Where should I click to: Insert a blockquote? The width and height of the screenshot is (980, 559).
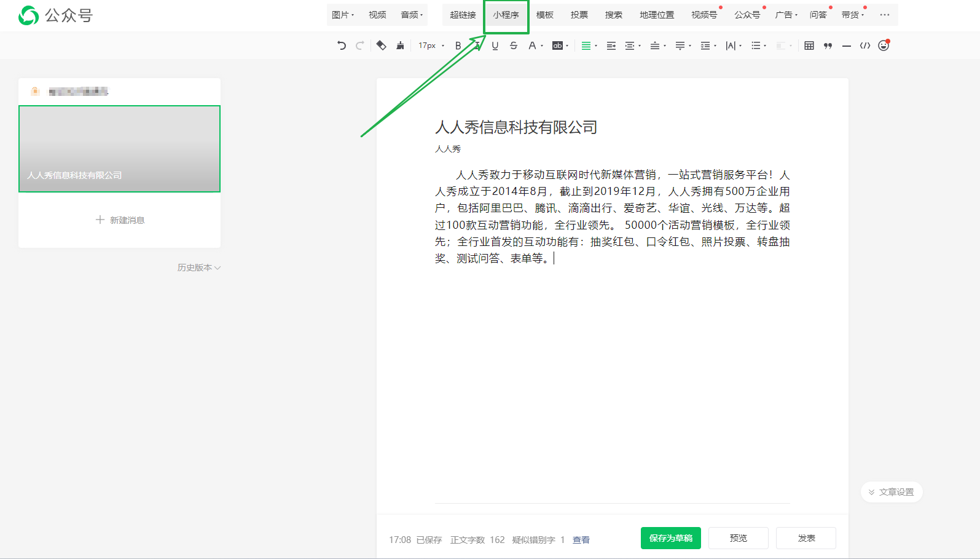pyautogui.click(x=828, y=46)
